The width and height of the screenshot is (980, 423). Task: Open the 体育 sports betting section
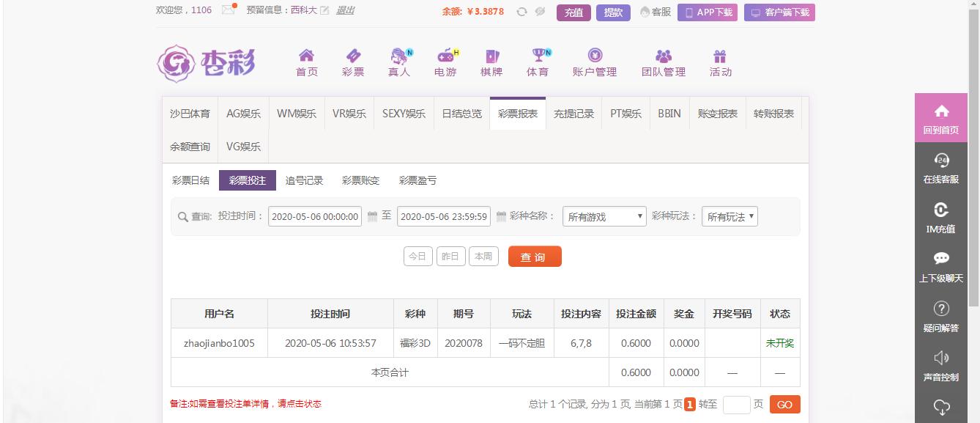point(537,62)
